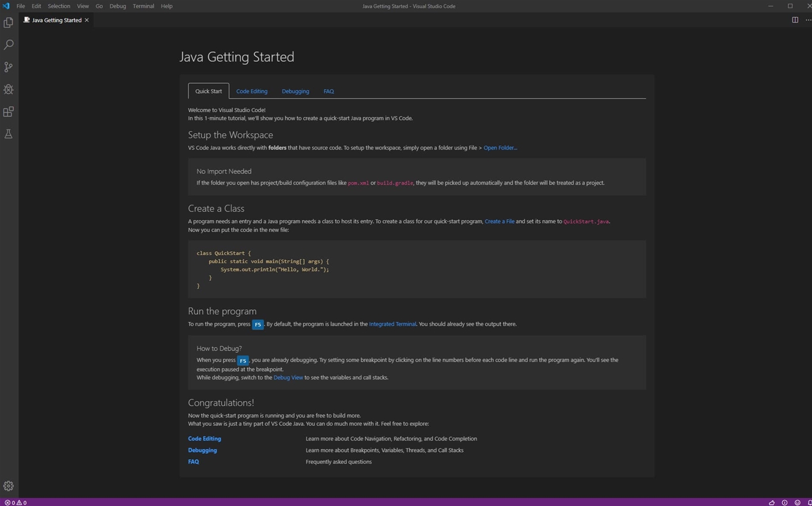This screenshot has height=506, width=812.
Task: Open the Test beaker icon view
Action: pyautogui.click(x=8, y=134)
